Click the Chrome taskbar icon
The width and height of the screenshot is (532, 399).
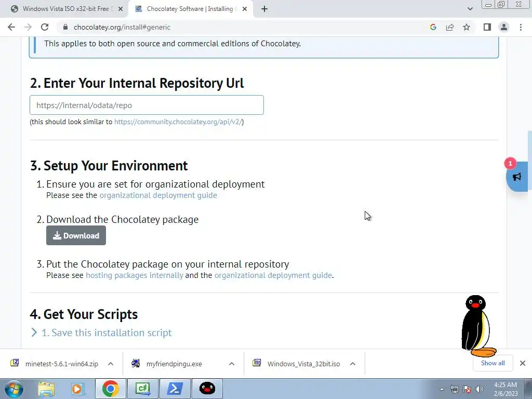(x=111, y=389)
